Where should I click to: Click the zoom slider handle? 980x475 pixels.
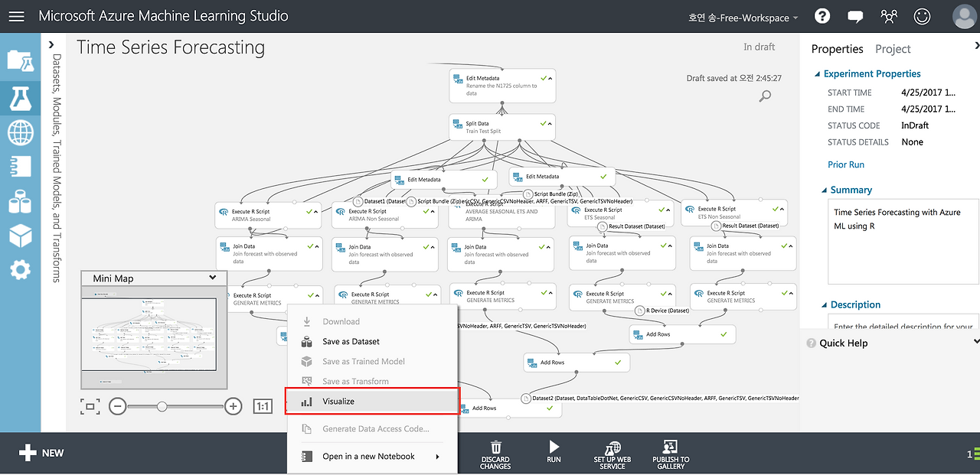click(162, 406)
